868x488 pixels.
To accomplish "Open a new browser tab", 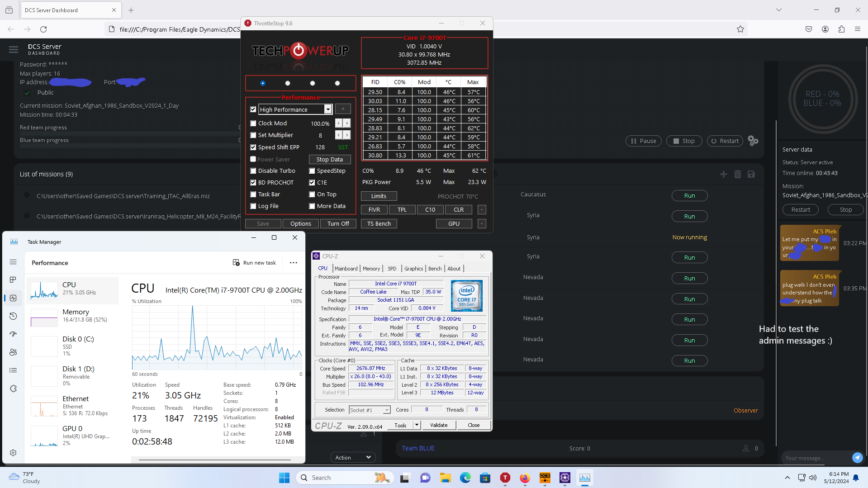I will [131, 10].
